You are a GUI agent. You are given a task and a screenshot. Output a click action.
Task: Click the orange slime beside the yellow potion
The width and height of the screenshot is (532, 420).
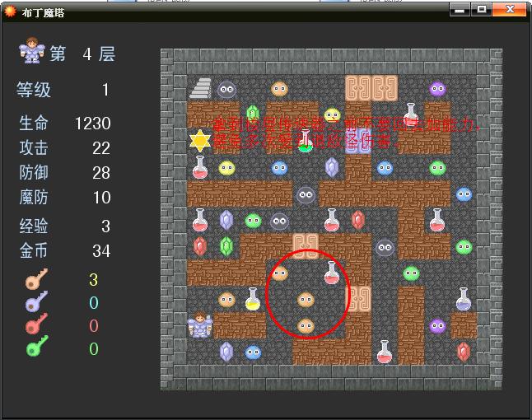point(226,300)
